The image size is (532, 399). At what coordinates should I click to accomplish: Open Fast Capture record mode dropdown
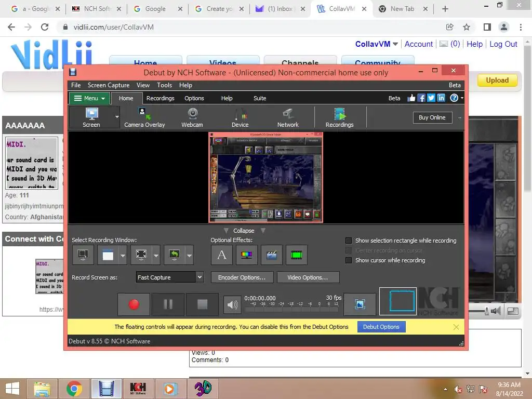click(x=170, y=277)
